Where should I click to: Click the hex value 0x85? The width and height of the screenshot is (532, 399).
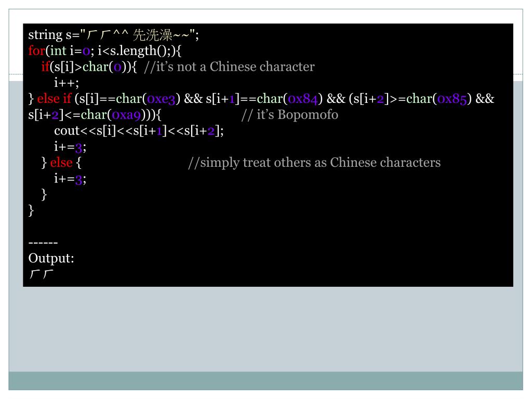[453, 99]
